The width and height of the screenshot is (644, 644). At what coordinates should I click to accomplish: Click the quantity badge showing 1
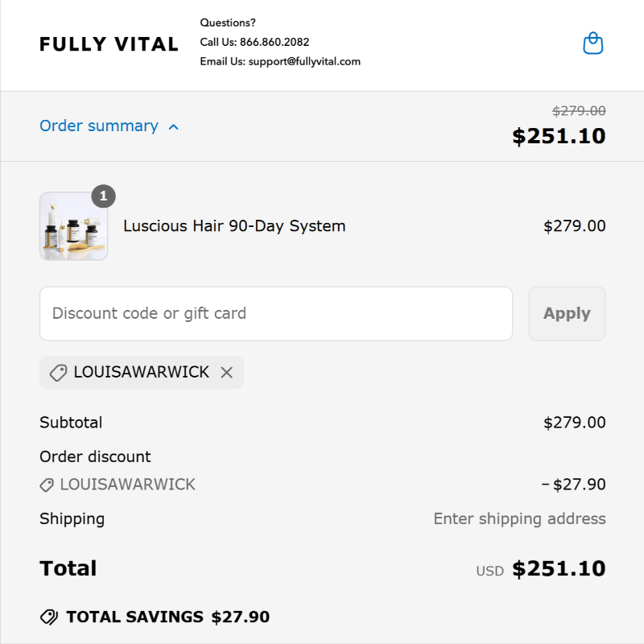pyautogui.click(x=104, y=196)
